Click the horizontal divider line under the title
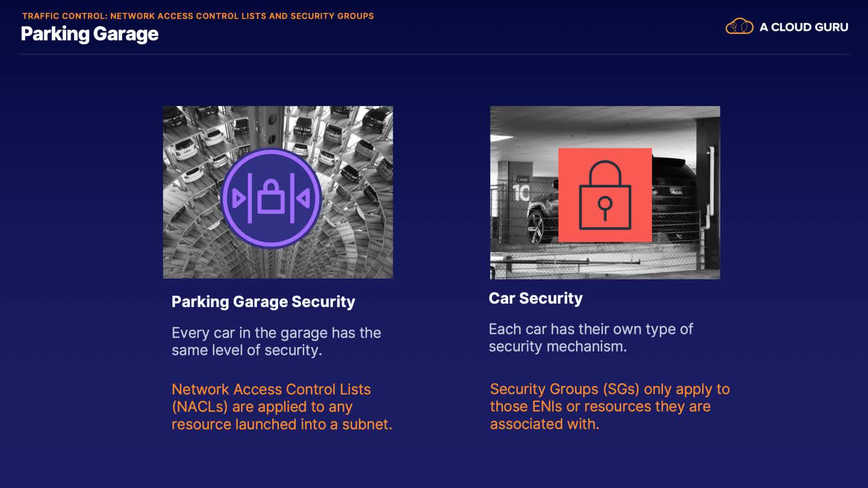This screenshot has width=868, height=488. [x=434, y=54]
